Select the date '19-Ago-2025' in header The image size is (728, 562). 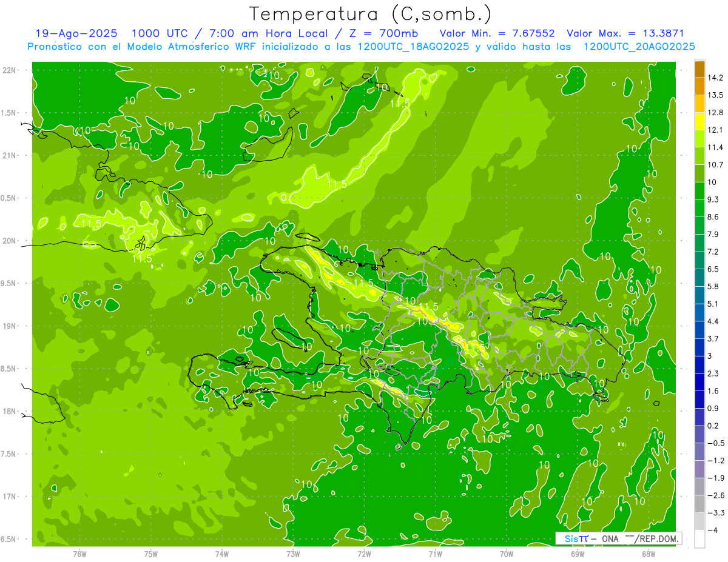(76, 33)
